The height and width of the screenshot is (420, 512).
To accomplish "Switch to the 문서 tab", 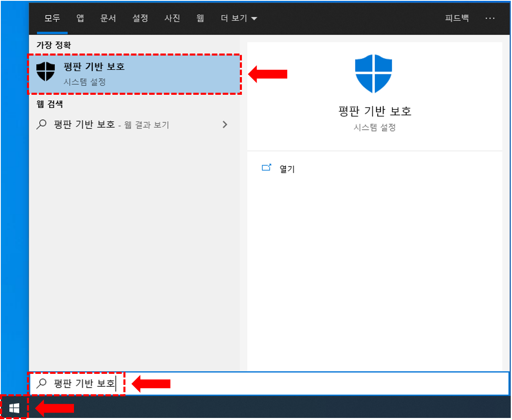I will click(108, 18).
